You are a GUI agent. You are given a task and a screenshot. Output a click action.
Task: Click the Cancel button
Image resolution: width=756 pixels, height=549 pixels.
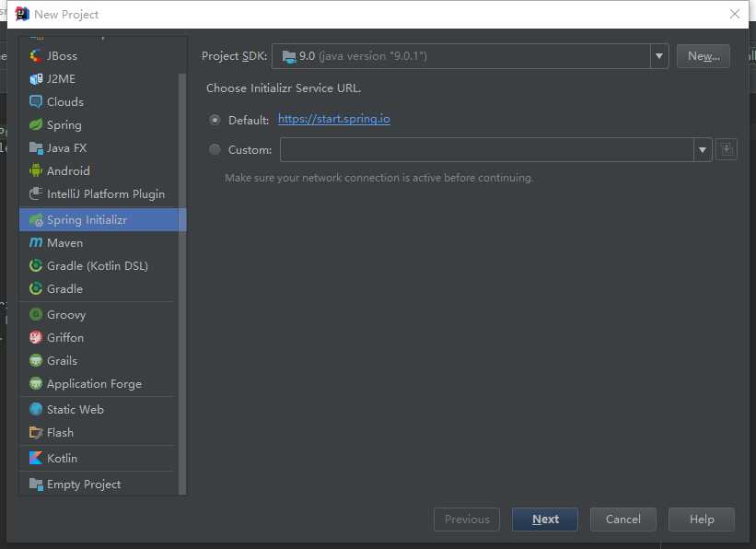tap(622, 520)
